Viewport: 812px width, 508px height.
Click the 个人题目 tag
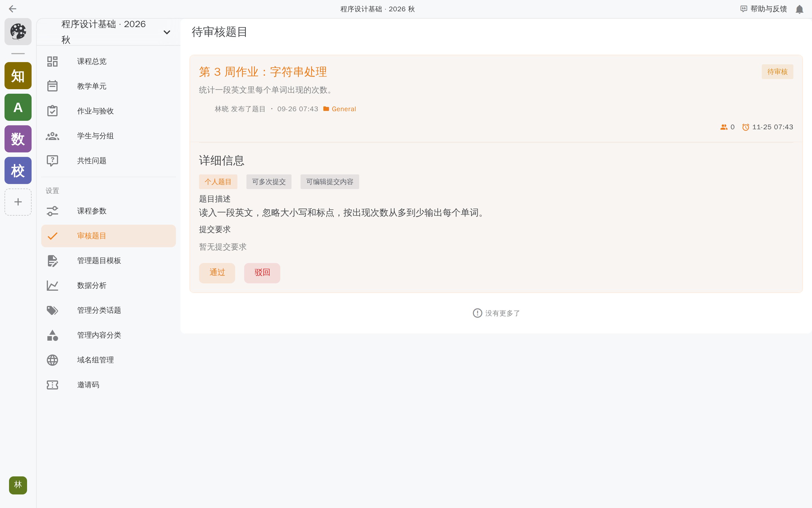(218, 182)
